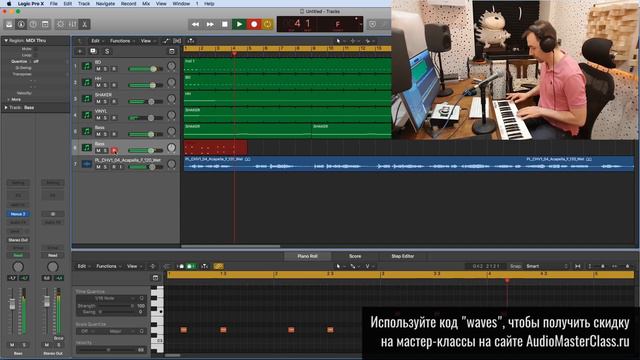The width and height of the screenshot is (640, 360).
Task: Click the BD track instrument icon
Action: point(87,66)
